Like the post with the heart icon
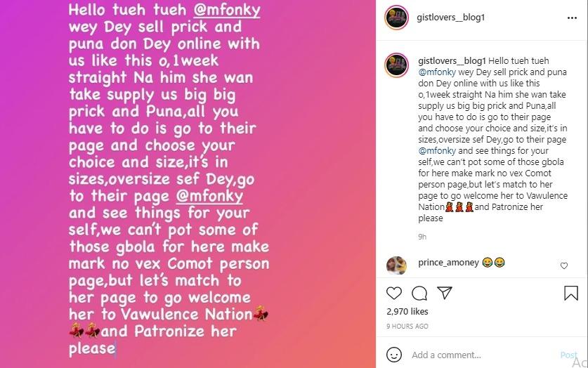Screen dimensions: 588x368 tap(393, 293)
